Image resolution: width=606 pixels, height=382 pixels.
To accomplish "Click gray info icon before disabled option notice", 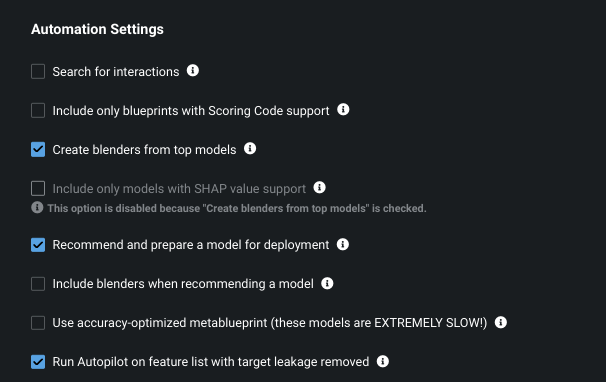I will pos(37,208).
